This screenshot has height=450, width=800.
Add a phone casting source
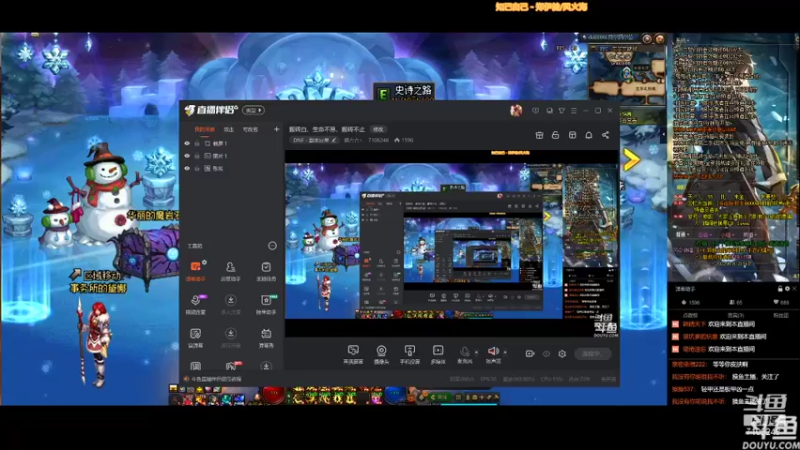click(410, 354)
